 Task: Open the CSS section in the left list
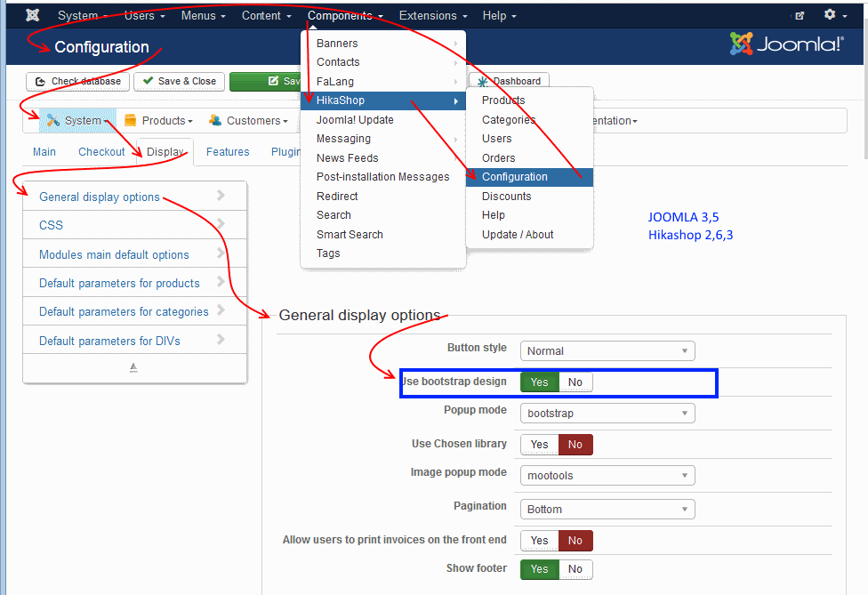tap(134, 225)
